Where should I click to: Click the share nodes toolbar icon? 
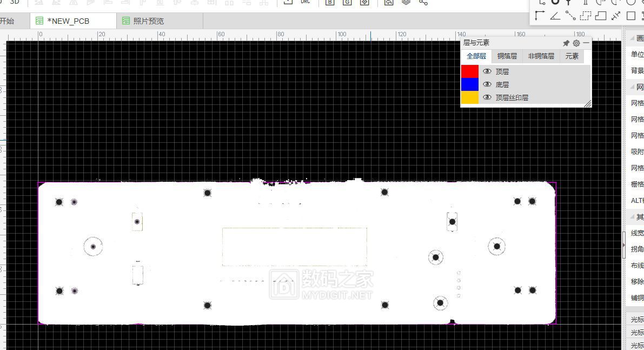click(423, 3)
